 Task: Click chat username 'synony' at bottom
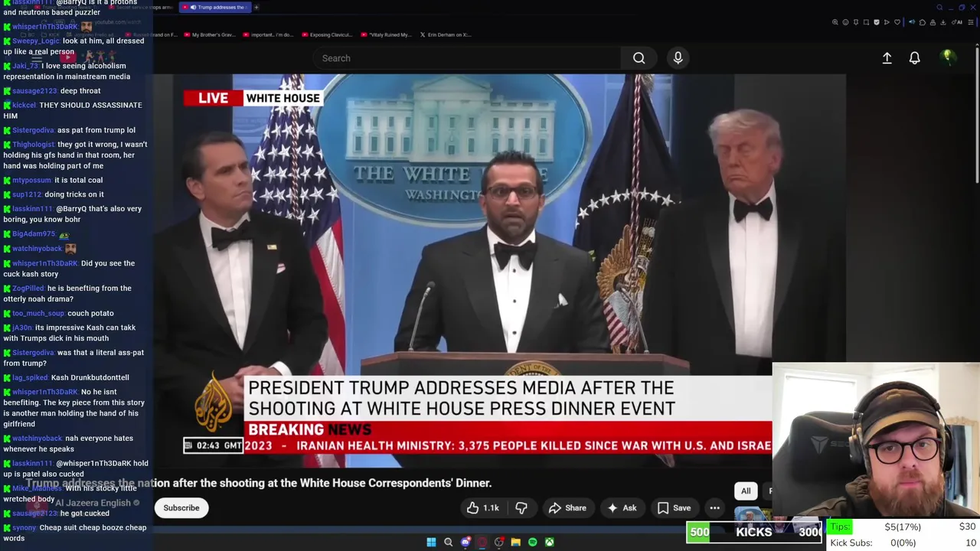(x=24, y=528)
